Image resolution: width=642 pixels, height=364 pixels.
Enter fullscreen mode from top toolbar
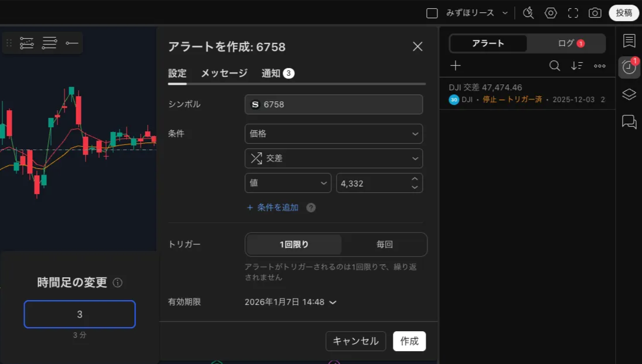(x=573, y=13)
